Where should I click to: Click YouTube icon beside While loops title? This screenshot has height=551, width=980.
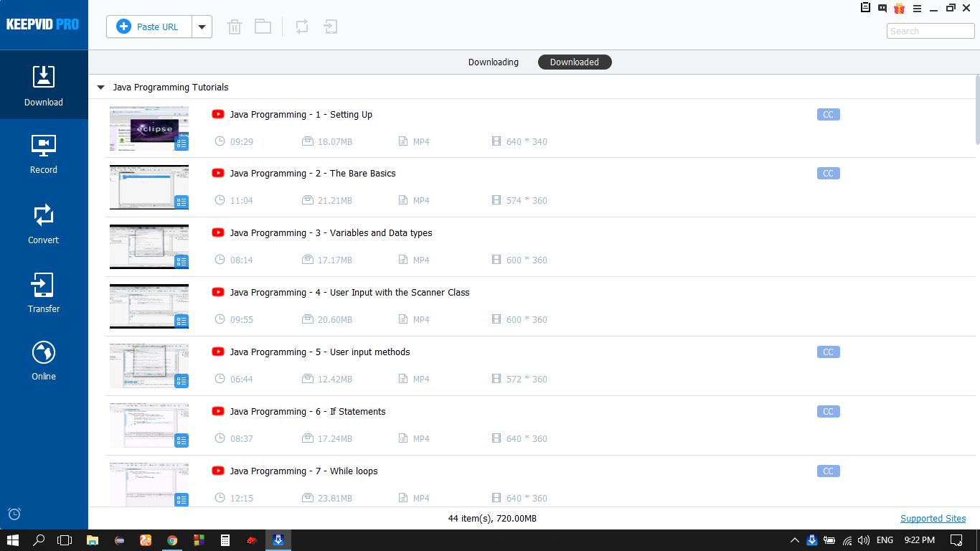coord(218,471)
